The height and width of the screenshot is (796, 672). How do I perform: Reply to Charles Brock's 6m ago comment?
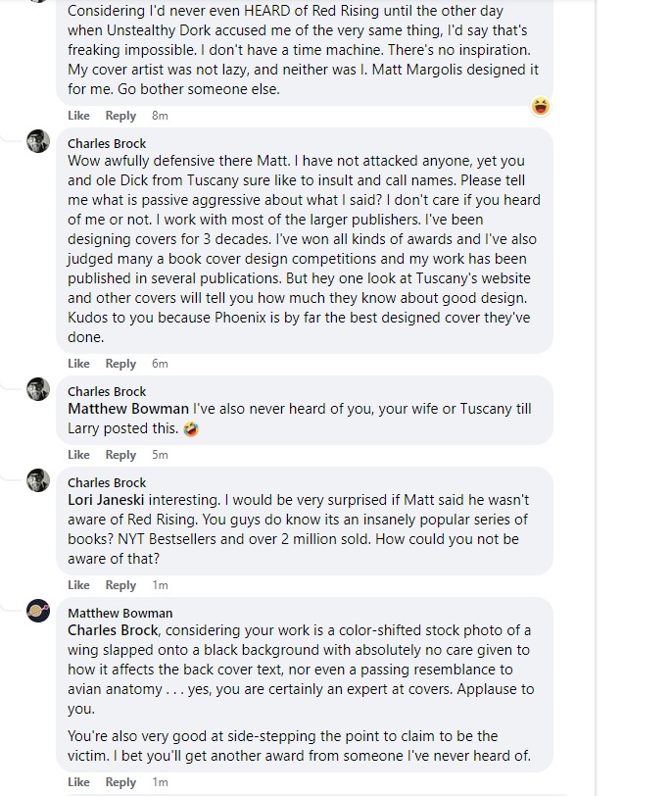(120, 364)
